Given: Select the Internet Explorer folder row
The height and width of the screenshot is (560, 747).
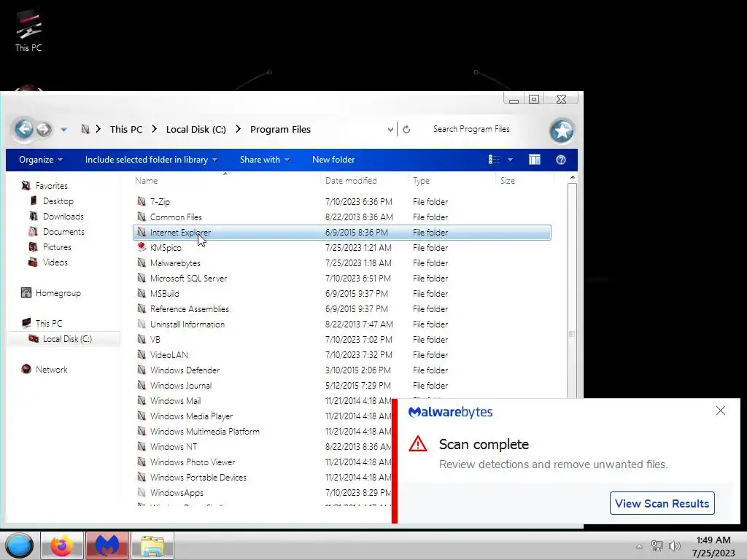Looking at the screenshot, I should [342, 233].
